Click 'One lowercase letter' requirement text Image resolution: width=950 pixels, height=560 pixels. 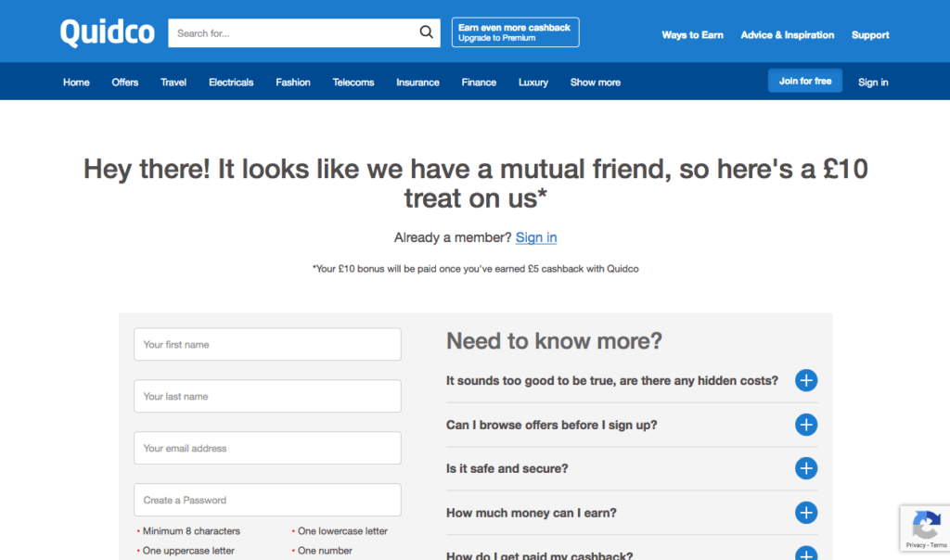[x=342, y=531]
